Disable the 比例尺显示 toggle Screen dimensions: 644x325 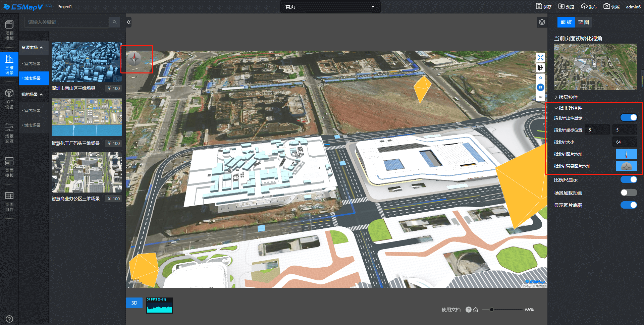tap(628, 179)
